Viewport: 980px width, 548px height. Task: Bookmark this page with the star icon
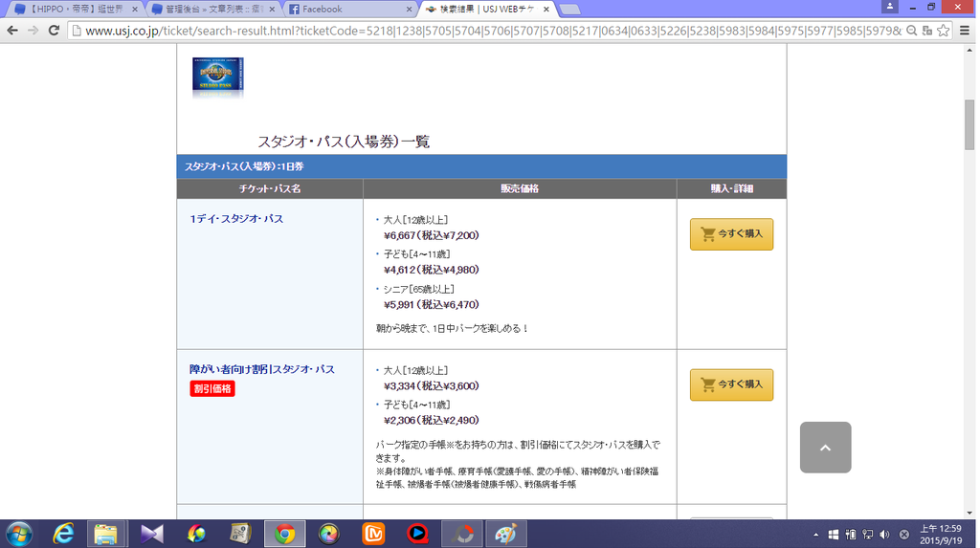(x=943, y=30)
